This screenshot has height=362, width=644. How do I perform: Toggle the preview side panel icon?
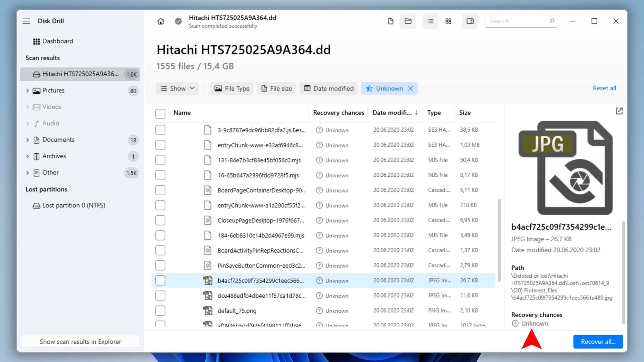pos(470,21)
